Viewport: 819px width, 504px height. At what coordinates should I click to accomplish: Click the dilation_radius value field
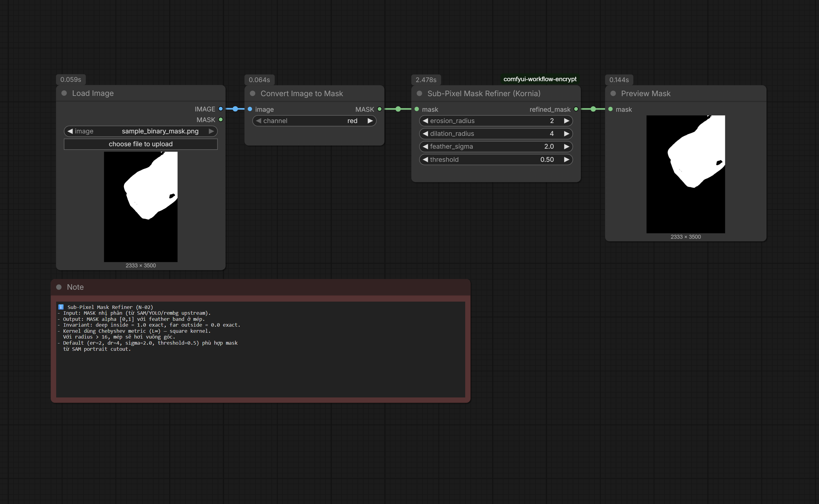click(x=496, y=134)
